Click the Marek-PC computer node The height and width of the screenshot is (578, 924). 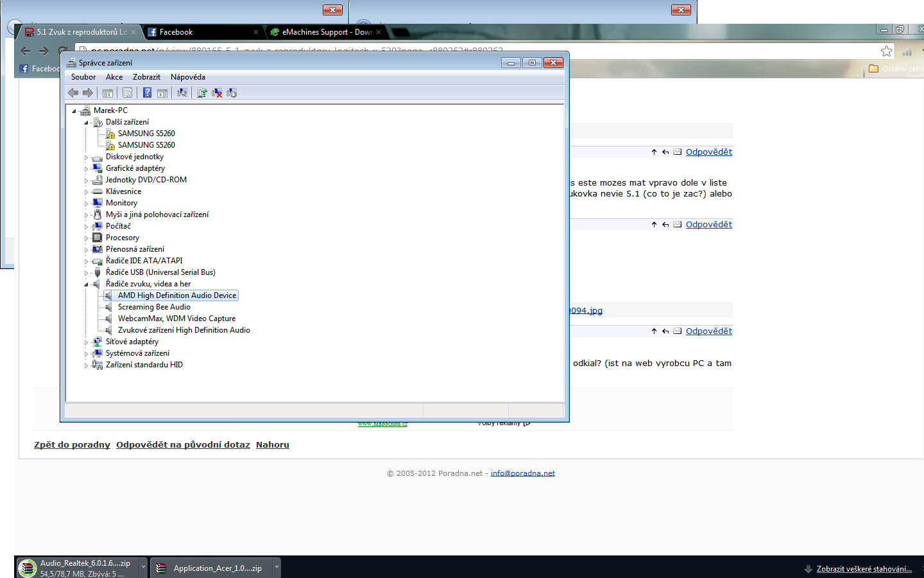[110, 110]
